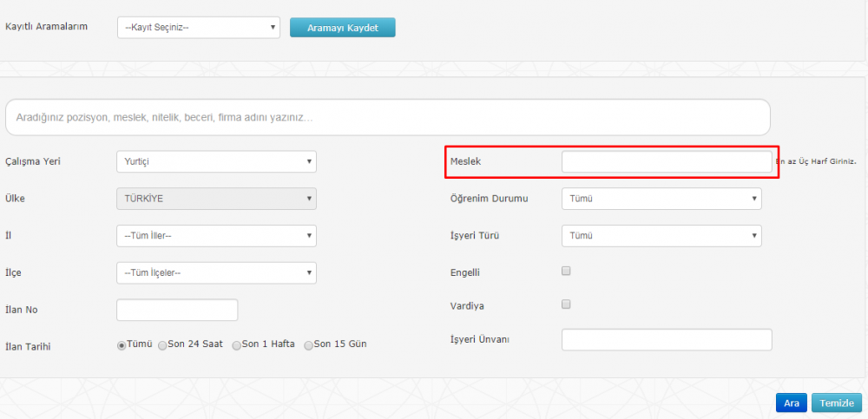The image size is (868, 419).
Task: Choose the Son 1 Hafta radio
Action: click(x=236, y=345)
